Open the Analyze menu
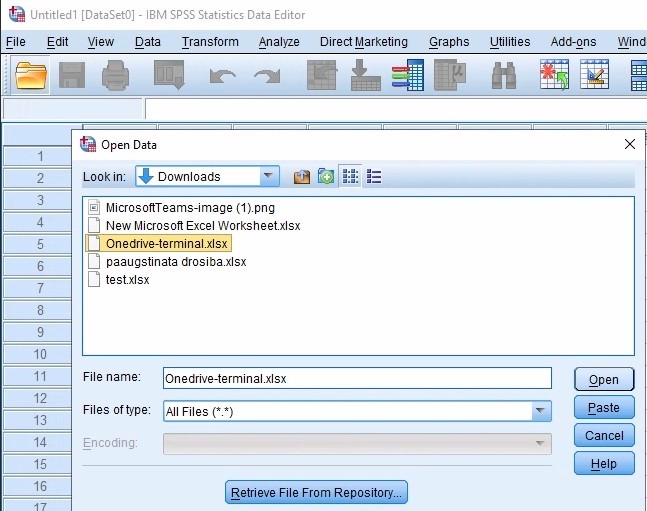 pos(279,42)
